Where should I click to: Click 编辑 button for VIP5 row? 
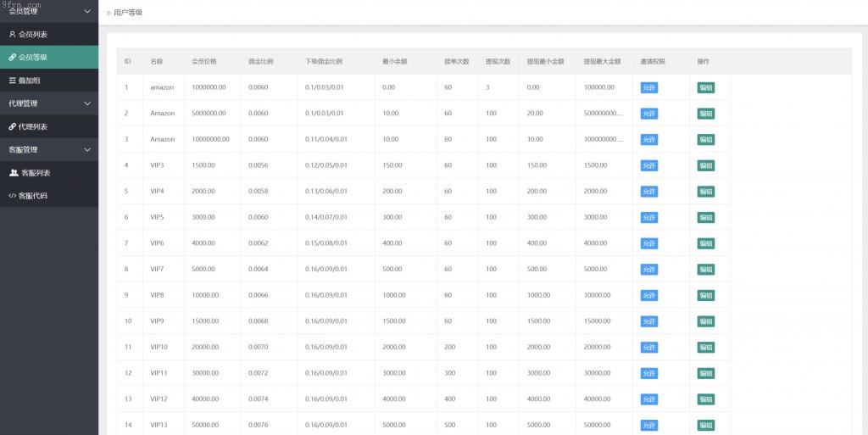(705, 217)
